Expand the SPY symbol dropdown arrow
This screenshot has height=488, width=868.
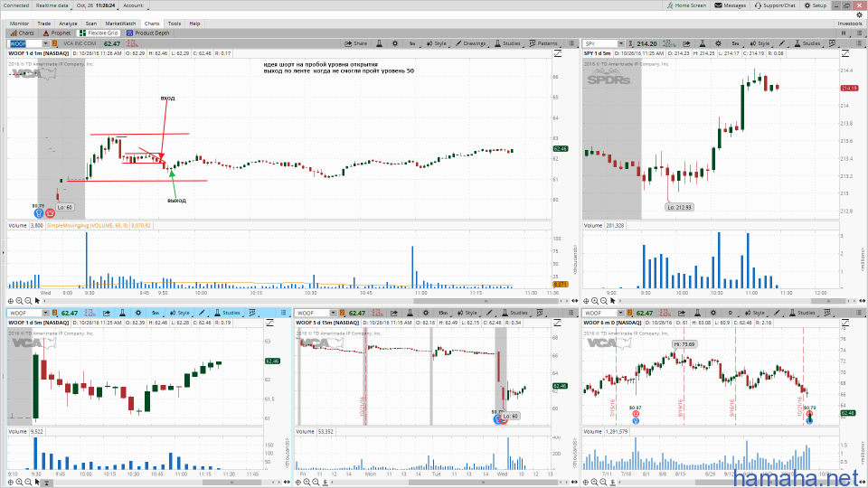pos(621,43)
